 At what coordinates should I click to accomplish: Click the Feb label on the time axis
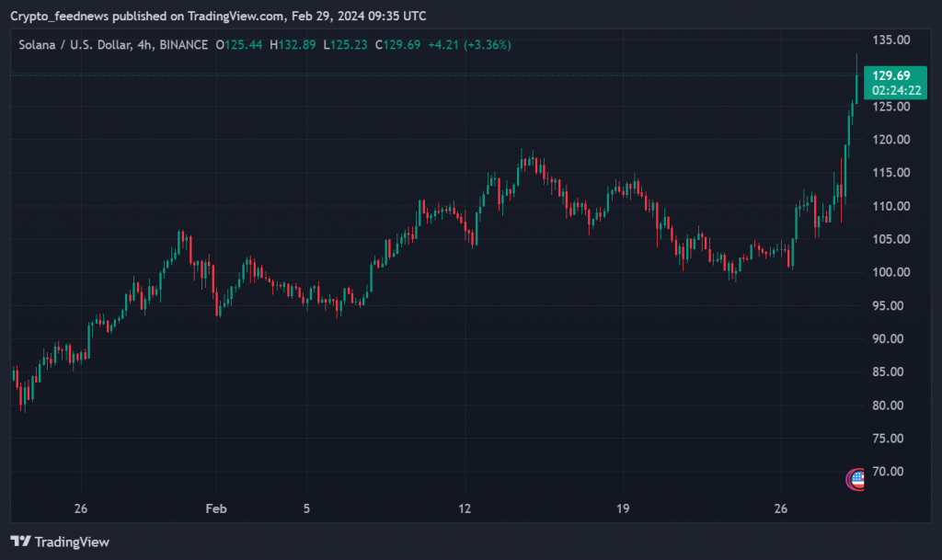point(215,509)
